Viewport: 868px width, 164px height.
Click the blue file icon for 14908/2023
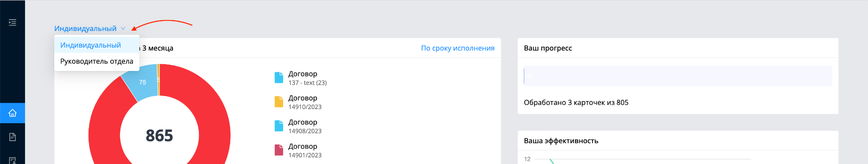279,126
